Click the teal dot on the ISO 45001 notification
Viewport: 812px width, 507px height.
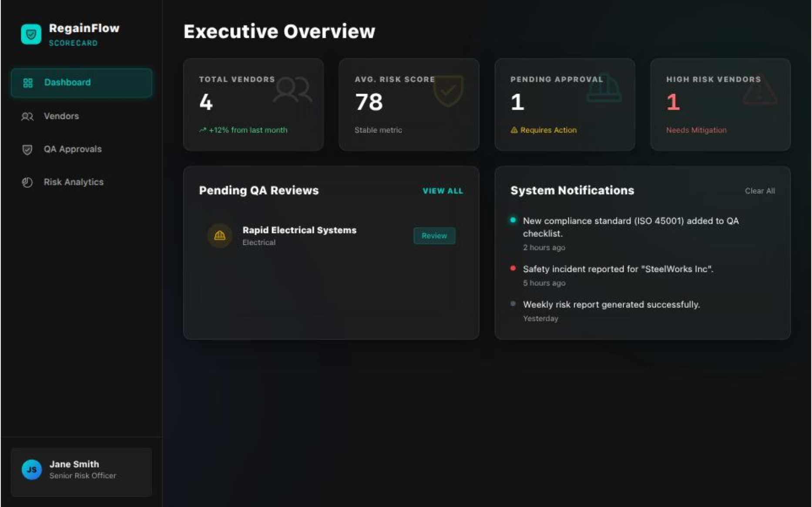(x=513, y=221)
